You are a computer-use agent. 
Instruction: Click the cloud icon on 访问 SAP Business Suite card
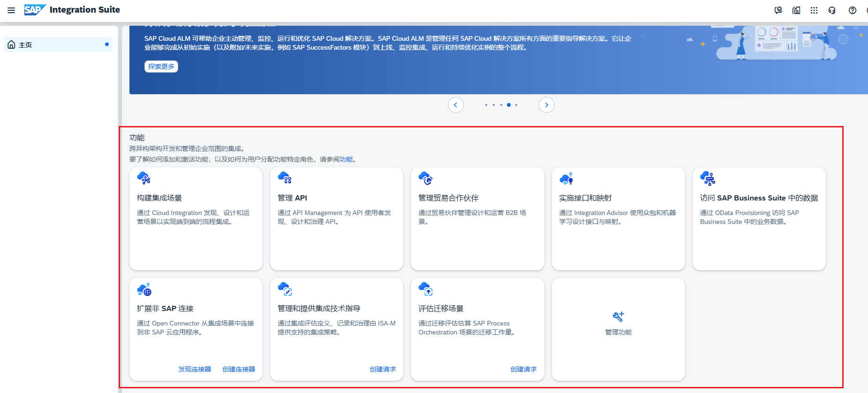pos(707,178)
